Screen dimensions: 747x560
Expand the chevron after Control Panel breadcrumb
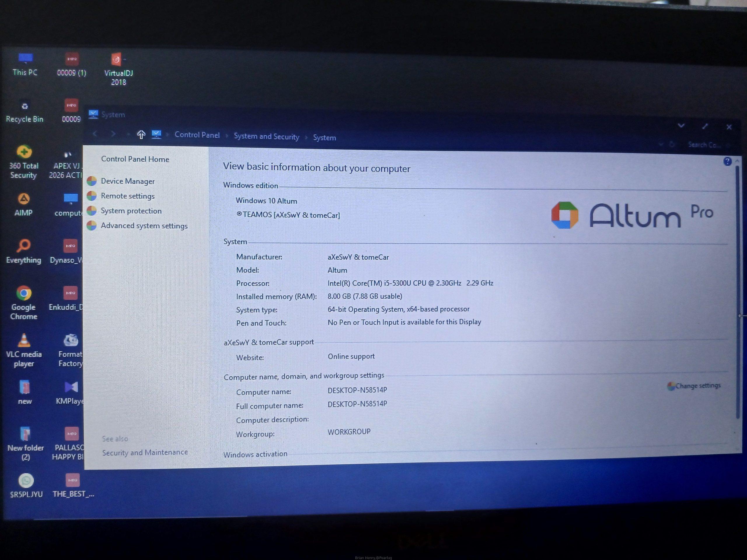[x=227, y=136]
